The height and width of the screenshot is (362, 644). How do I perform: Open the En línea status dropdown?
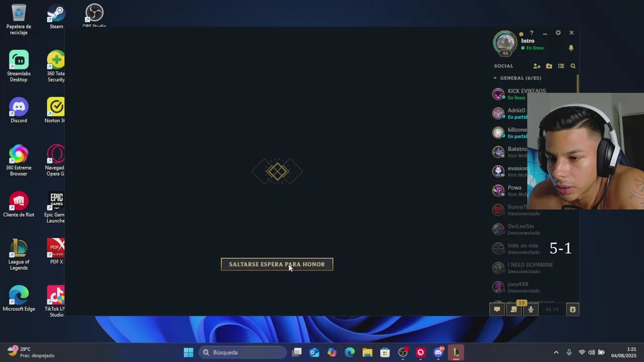pos(532,48)
